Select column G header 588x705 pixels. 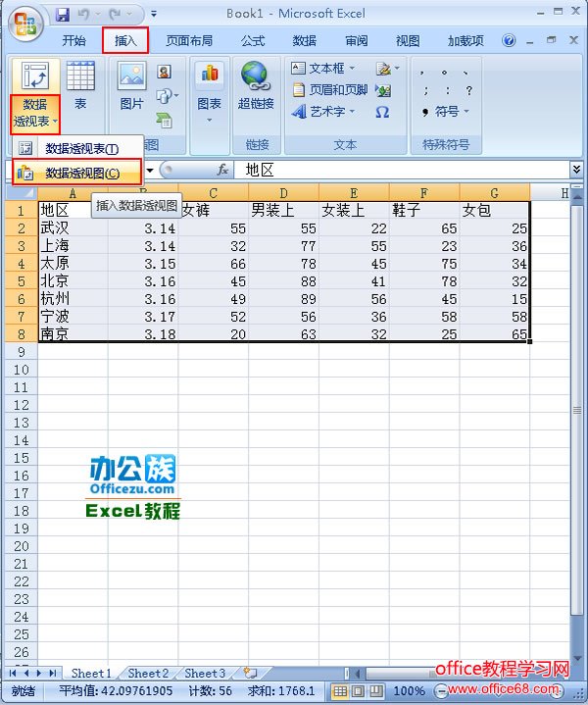[x=495, y=193]
